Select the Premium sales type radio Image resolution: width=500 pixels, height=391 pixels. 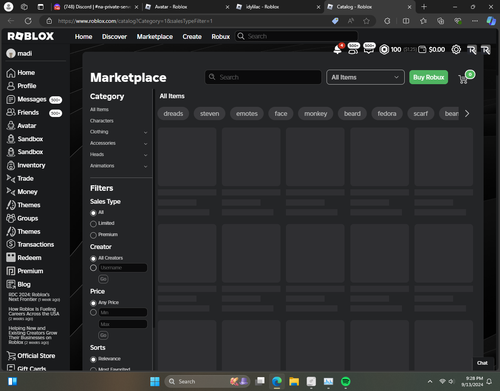pos(93,235)
